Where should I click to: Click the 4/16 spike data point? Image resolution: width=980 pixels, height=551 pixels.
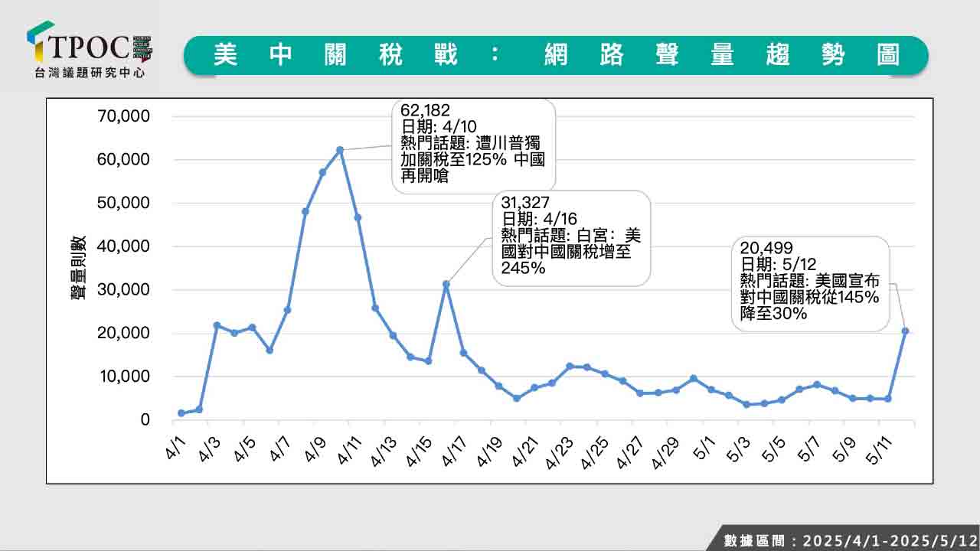click(x=446, y=284)
